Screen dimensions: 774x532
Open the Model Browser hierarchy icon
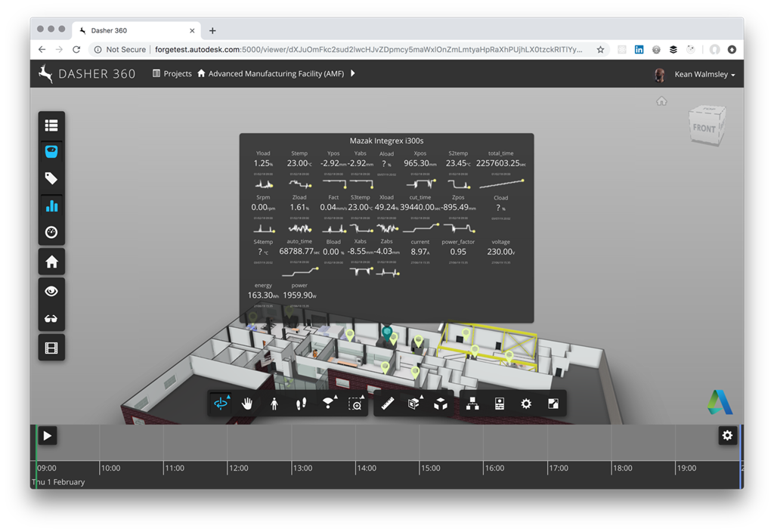pyautogui.click(x=472, y=404)
